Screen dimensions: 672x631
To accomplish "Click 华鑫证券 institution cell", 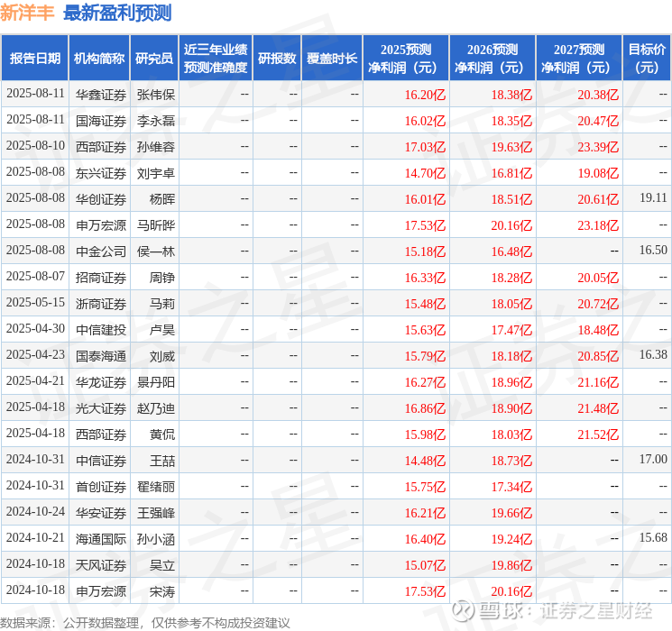I will [x=101, y=95].
